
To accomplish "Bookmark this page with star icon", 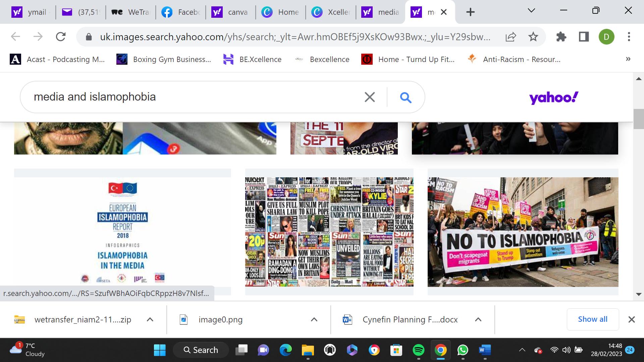I will pyautogui.click(x=533, y=37).
